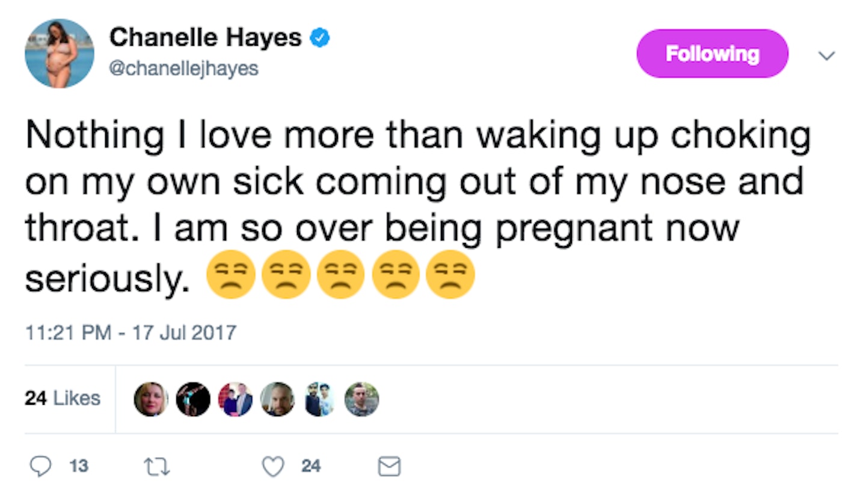Open the tweet timestamp 17 Jul 2017
This screenshot has width=866, height=504.
click(x=131, y=333)
